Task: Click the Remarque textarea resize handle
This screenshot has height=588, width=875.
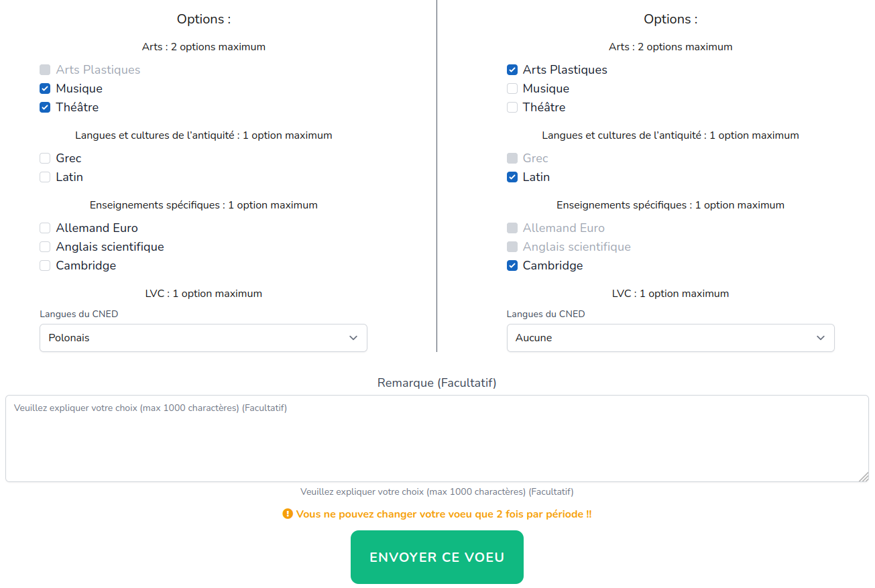Action: point(864,477)
